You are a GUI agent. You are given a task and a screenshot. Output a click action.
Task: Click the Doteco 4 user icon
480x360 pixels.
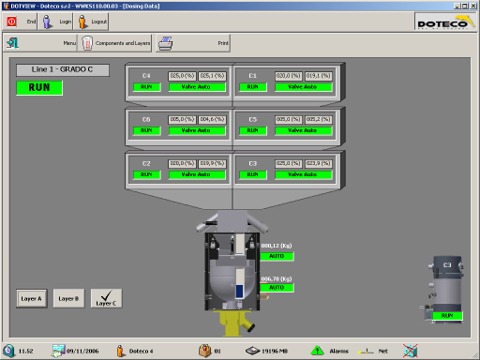point(120,351)
